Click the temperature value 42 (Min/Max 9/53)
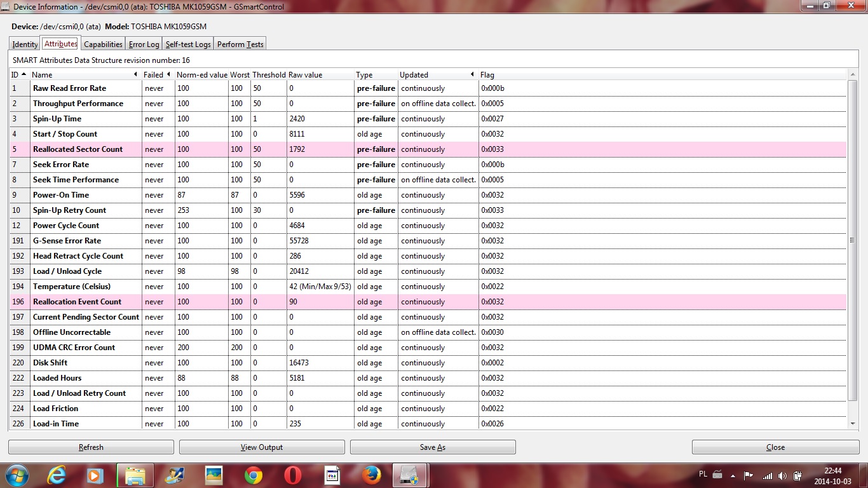The image size is (868, 488). click(x=320, y=287)
